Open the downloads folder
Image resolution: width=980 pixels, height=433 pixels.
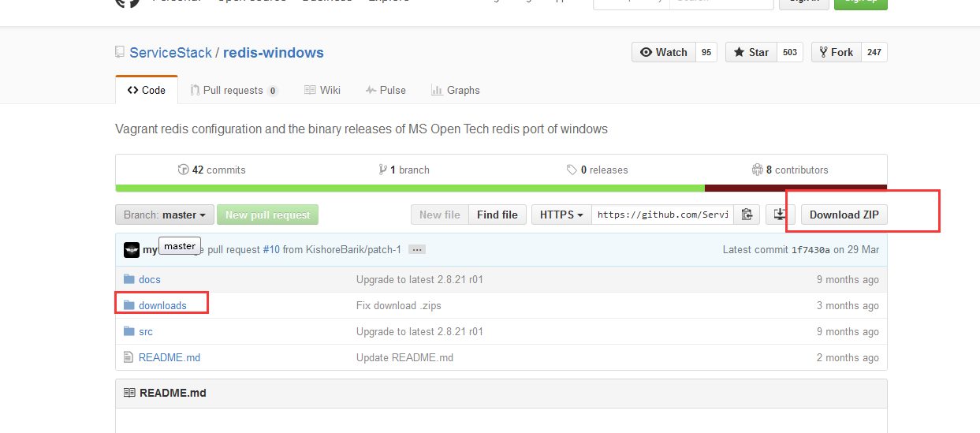[x=162, y=305]
